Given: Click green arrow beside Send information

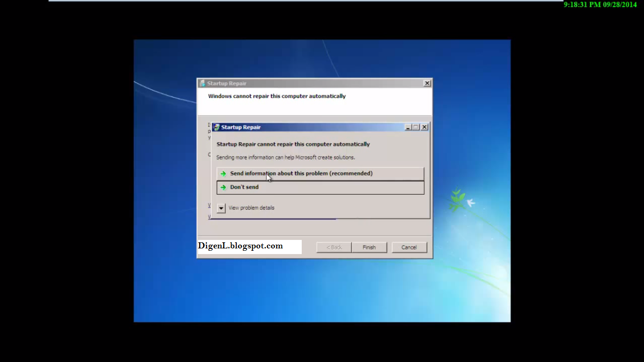Looking at the screenshot, I should click(x=223, y=174).
